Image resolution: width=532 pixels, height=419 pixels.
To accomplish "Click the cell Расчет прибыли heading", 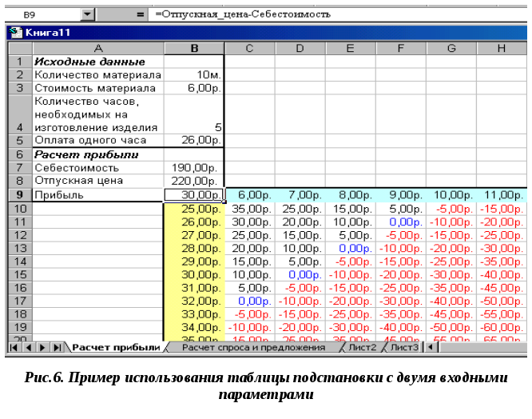I will point(98,155).
